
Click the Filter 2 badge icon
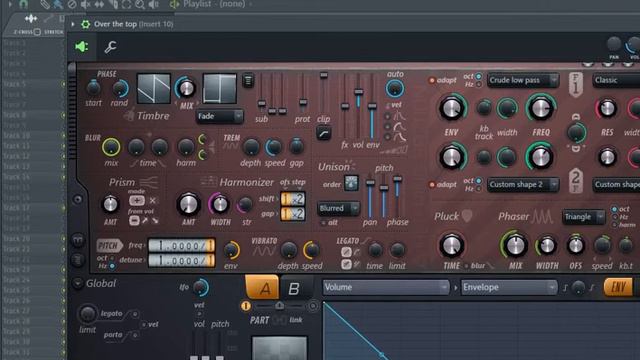click(x=576, y=180)
